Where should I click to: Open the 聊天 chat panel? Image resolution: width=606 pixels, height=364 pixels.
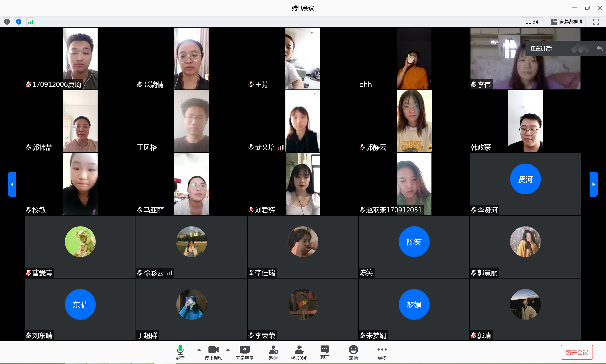pos(325,352)
